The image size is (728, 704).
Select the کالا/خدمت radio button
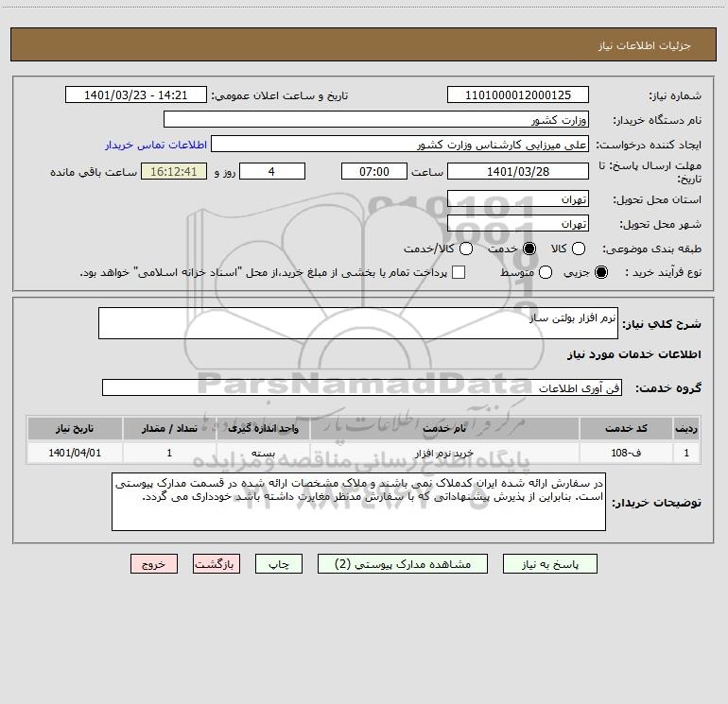point(466,249)
